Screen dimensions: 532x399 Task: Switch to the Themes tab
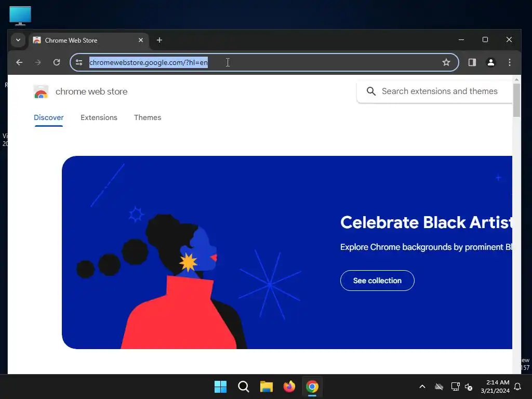coord(148,117)
